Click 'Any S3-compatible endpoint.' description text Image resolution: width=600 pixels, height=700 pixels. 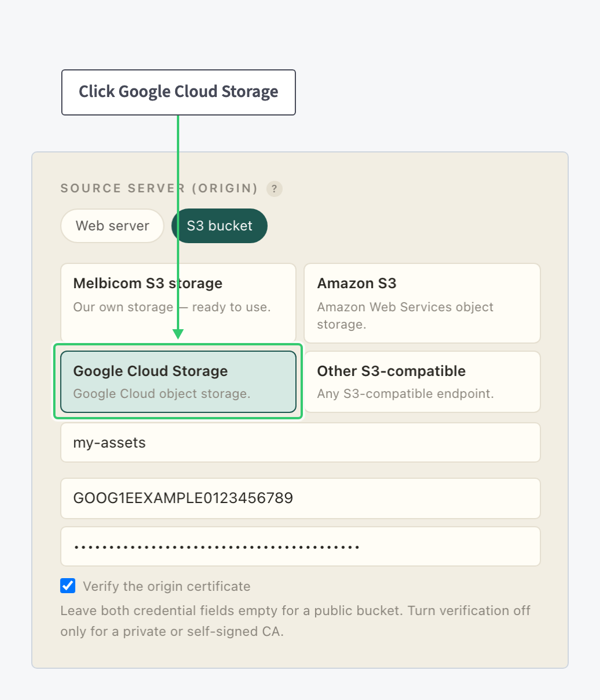tap(406, 394)
